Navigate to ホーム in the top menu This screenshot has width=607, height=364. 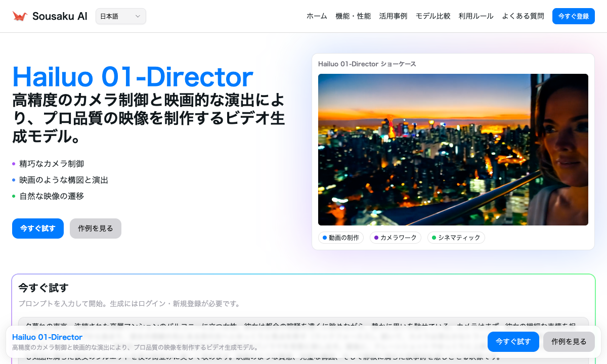coord(316,16)
